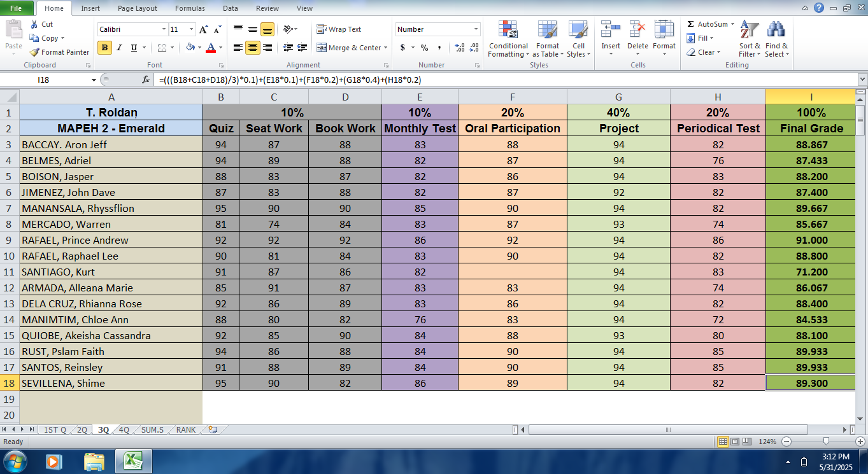The image size is (868, 474).
Task: Zoom in with the plus button
Action: [860, 442]
